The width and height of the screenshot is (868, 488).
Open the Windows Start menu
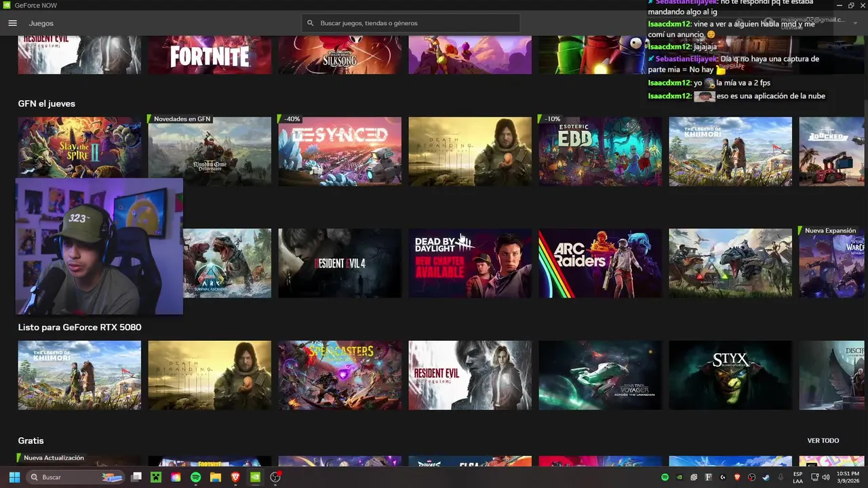tap(14, 477)
